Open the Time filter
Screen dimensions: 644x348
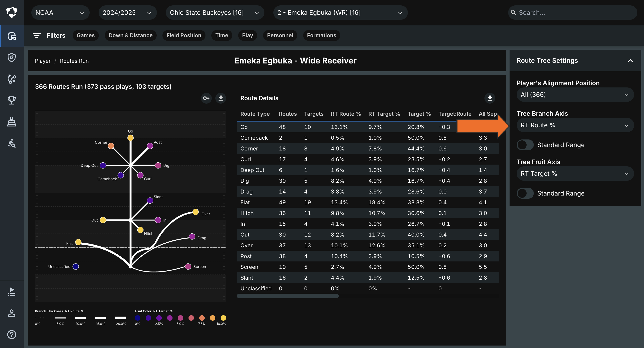click(221, 35)
